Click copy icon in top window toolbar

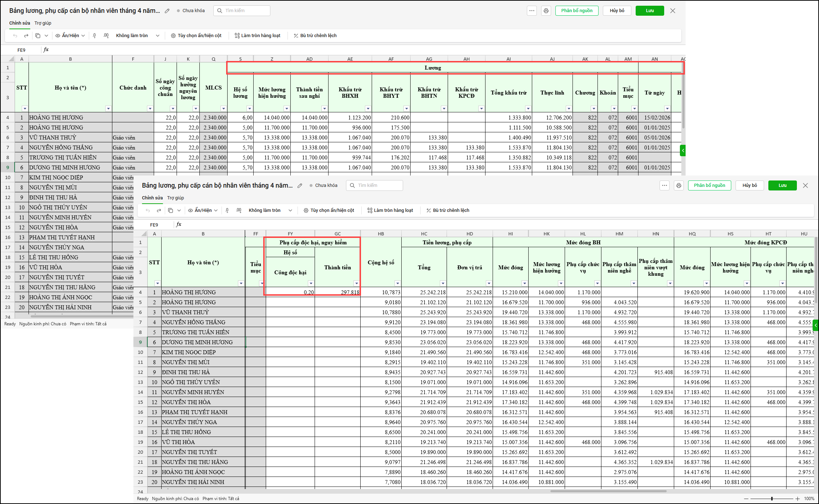tap(38, 36)
